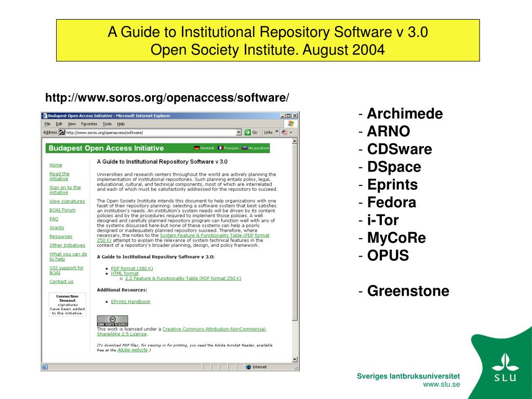This screenshot has height=399, width=532.
Task: Open the View menu
Action: [72, 124]
